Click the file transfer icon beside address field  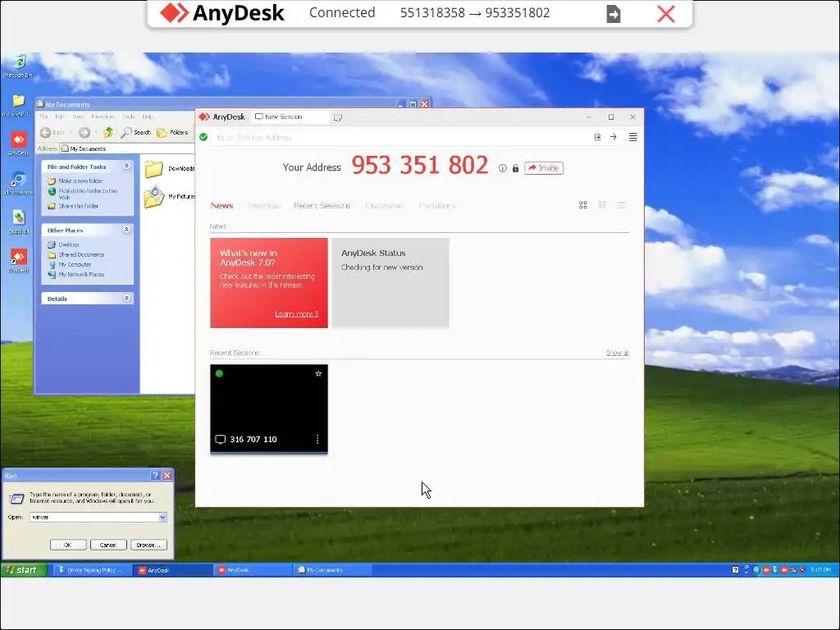point(597,137)
